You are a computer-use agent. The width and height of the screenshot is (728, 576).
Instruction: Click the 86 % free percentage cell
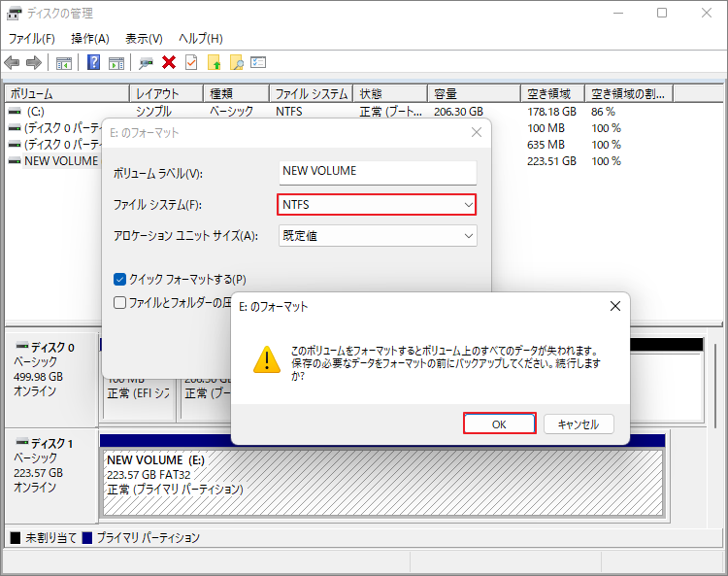(x=603, y=112)
